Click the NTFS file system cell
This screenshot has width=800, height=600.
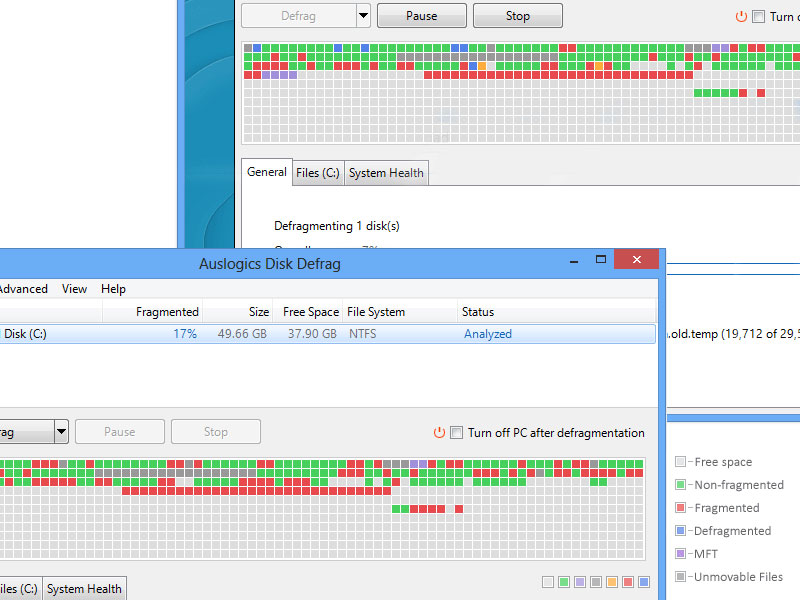click(x=363, y=334)
